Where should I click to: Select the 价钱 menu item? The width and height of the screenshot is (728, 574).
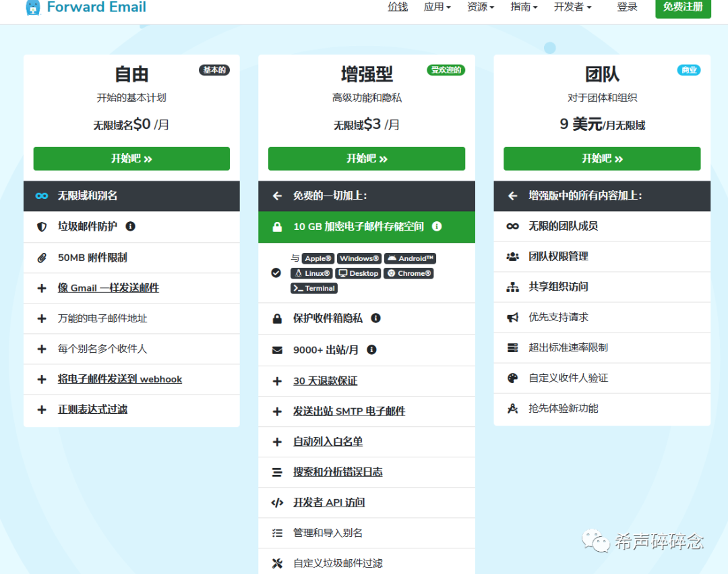397,7
